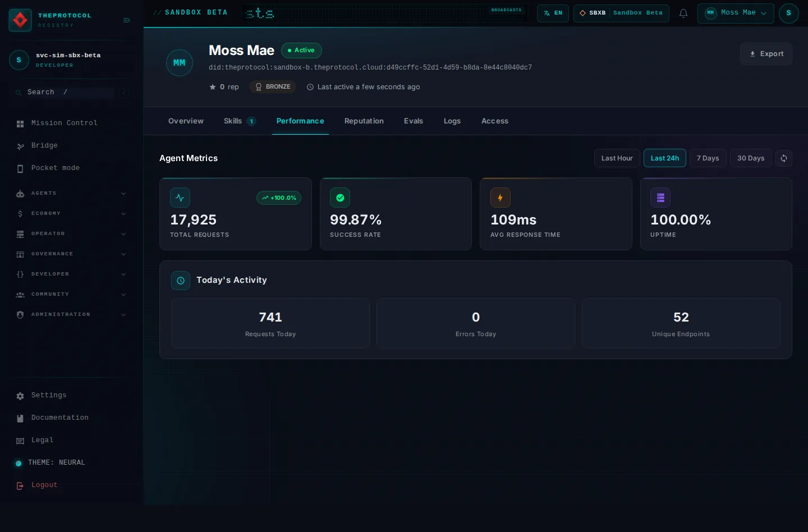The height and width of the screenshot is (532, 808).
Task: Select the Last 24h time range
Action: pyautogui.click(x=665, y=158)
